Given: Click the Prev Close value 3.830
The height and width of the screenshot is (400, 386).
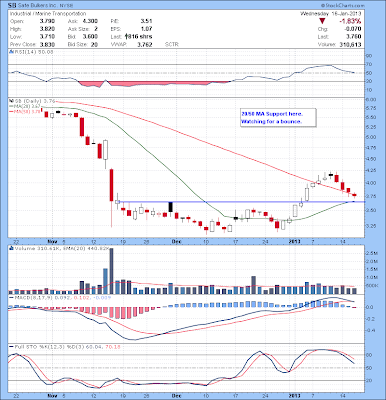Looking at the screenshot, I should click(47, 44).
